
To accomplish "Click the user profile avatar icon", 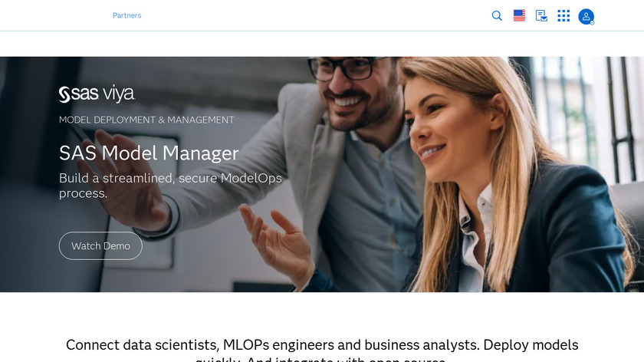I will (x=586, y=16).
